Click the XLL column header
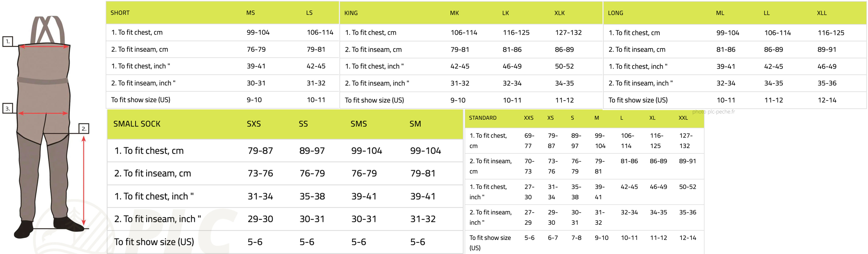868x254 pixels. (821, 13)
